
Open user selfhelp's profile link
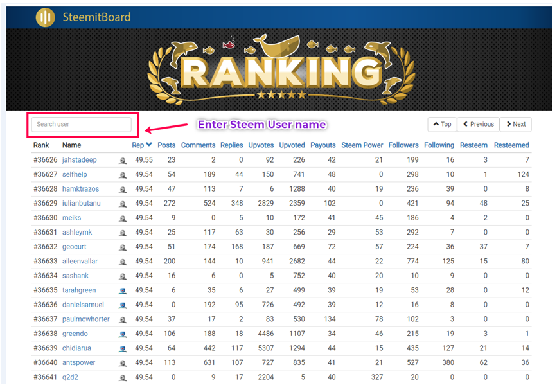click(x=75, y=175)
